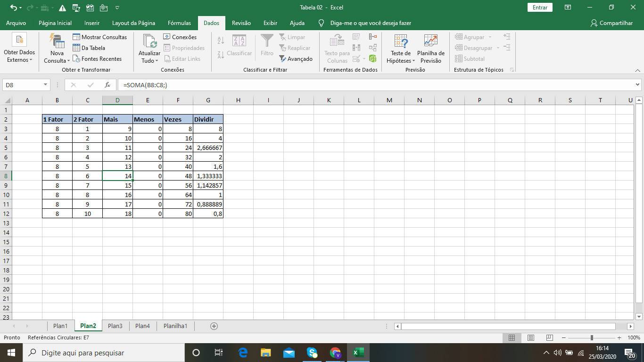Open Skype from the taskbar
Viewport: 644px width, 362px height.
[312, 353]
